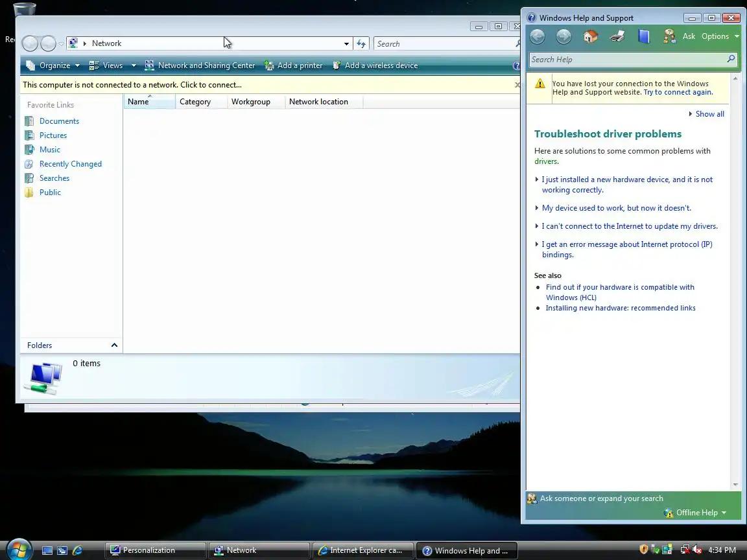Click the Help vertical scrollbar down arrow
This screenshot has height=560, width=747.
click(735, 484)
